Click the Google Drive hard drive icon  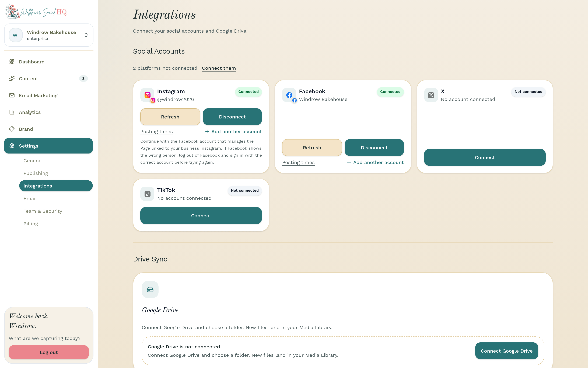150,290
